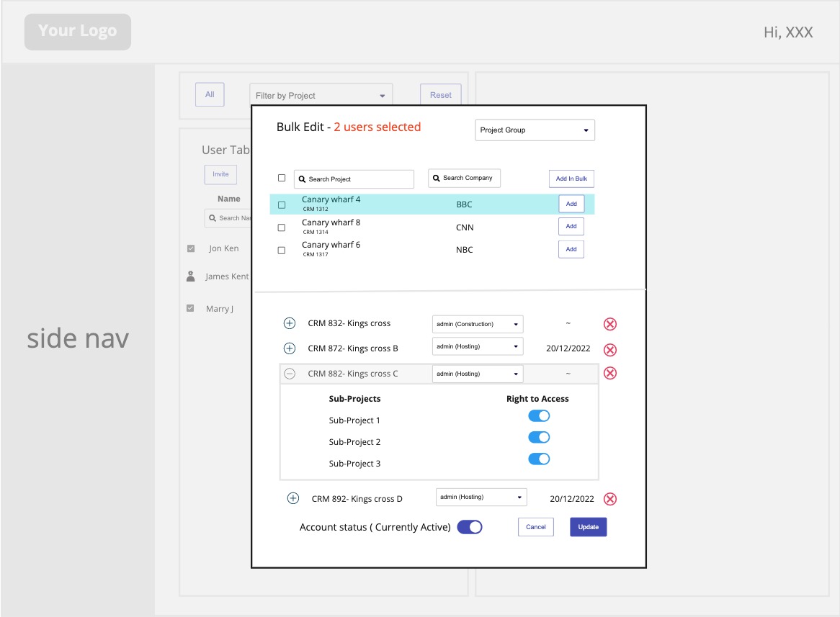The height and width of the screenshot is (617, 840).
Task: Remove CRM 832- Kings cross row
Action: click(609, 324)
